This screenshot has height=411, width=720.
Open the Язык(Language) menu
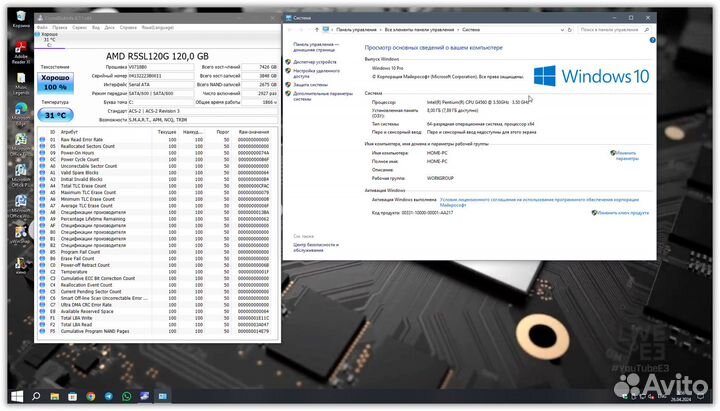coord(158,28)
